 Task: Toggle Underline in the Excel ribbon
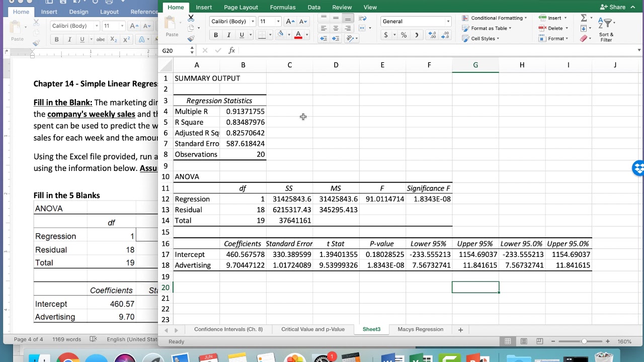coord(242,35)
